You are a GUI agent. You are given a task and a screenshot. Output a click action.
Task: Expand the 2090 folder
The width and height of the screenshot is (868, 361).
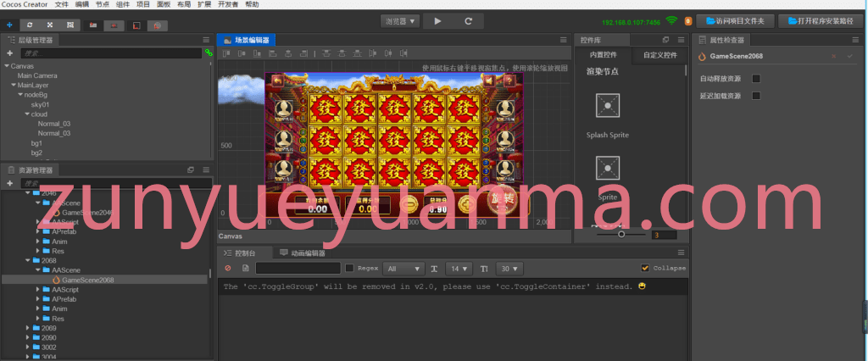point(28,338)
